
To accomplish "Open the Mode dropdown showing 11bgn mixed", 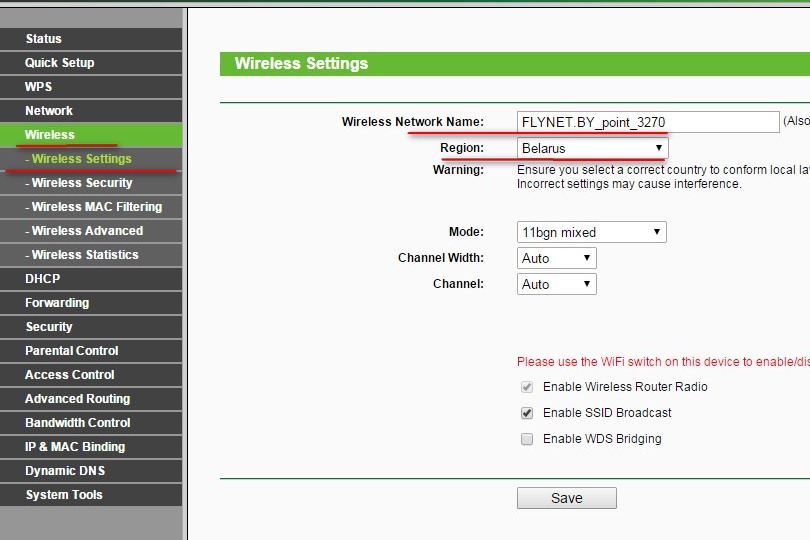I will point(591,232).
